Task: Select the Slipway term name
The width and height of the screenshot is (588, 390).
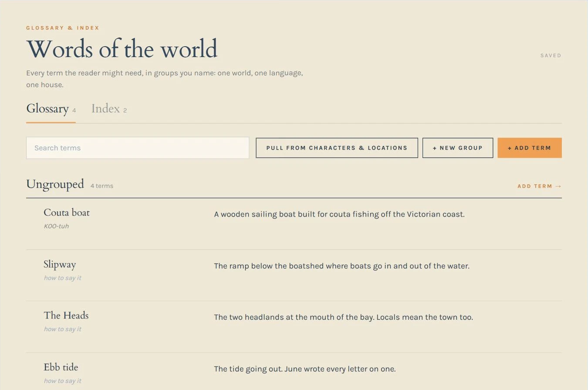Action: [60, 265]
